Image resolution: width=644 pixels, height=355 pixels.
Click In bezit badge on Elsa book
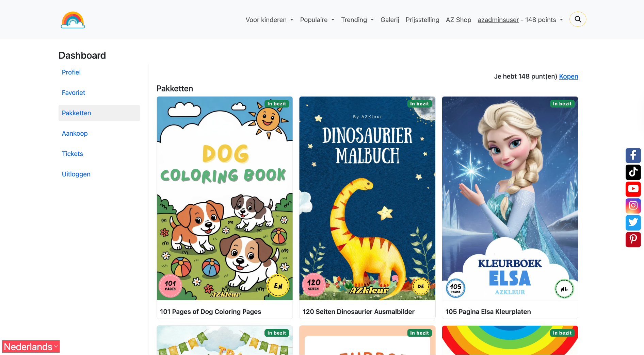(562, 104)
